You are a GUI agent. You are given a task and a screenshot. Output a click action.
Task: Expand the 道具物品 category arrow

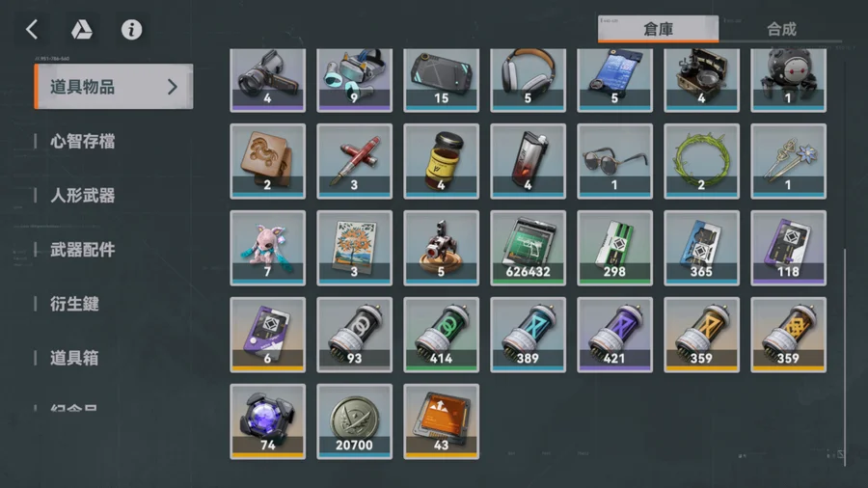pyautogui.click(x=173, y=86)
